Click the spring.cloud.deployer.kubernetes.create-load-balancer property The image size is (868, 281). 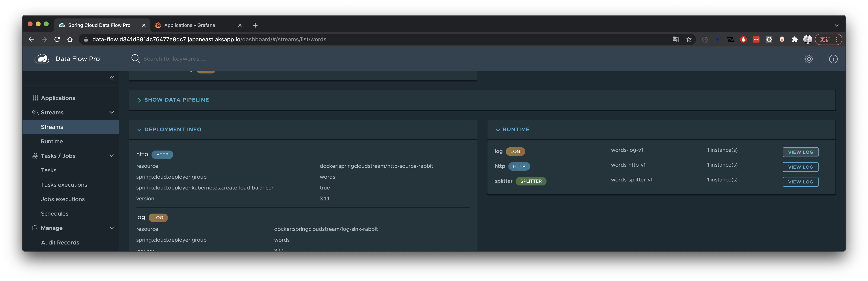pos(205,188)
